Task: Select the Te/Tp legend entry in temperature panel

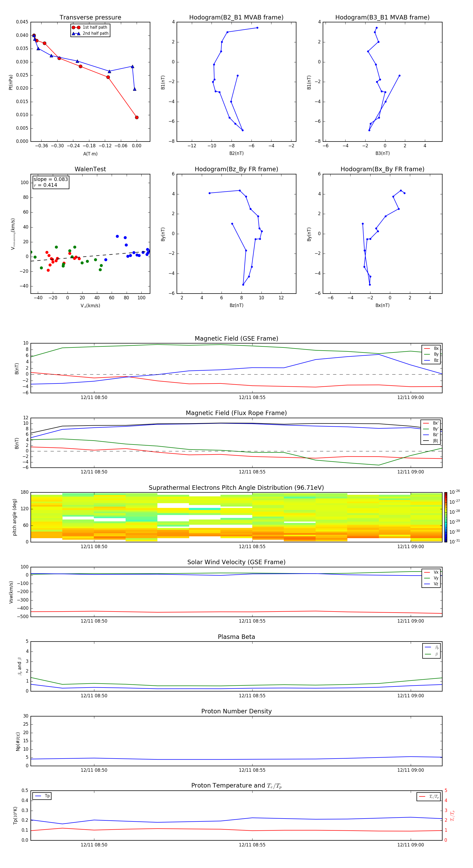Action: [x=429, y=796]
